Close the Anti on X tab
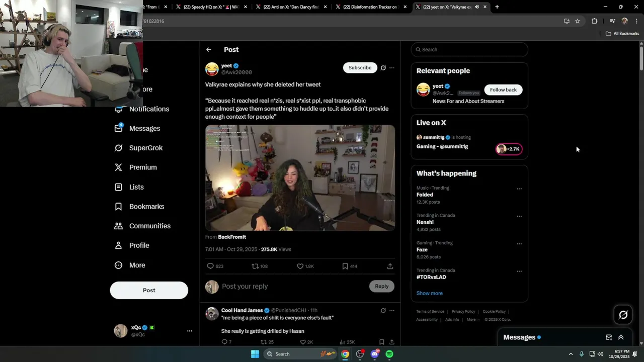Screen dimensions: 644x362 326,7
